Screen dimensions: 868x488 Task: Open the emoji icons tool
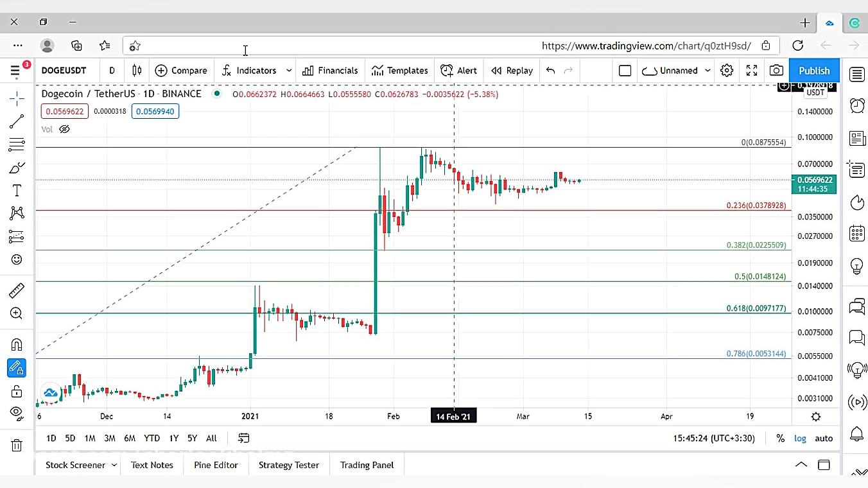pyautogui.click(x=17, y=259)
